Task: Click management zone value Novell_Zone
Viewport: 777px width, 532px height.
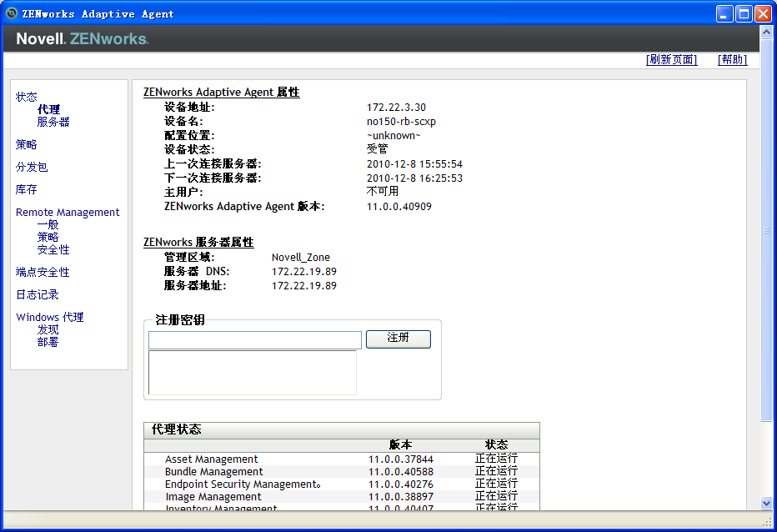Action: click(x=301, y=258)
